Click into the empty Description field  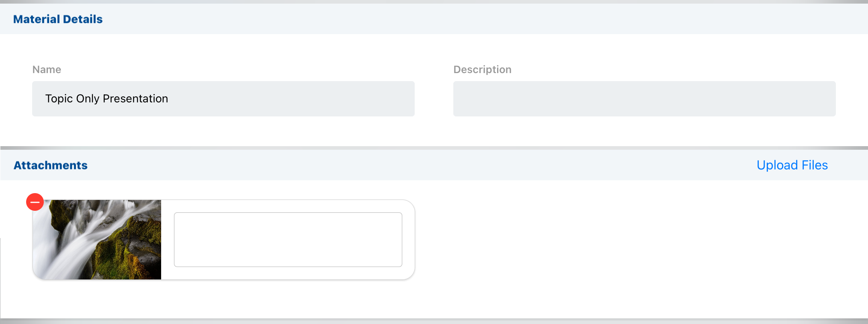click(644, 99)
